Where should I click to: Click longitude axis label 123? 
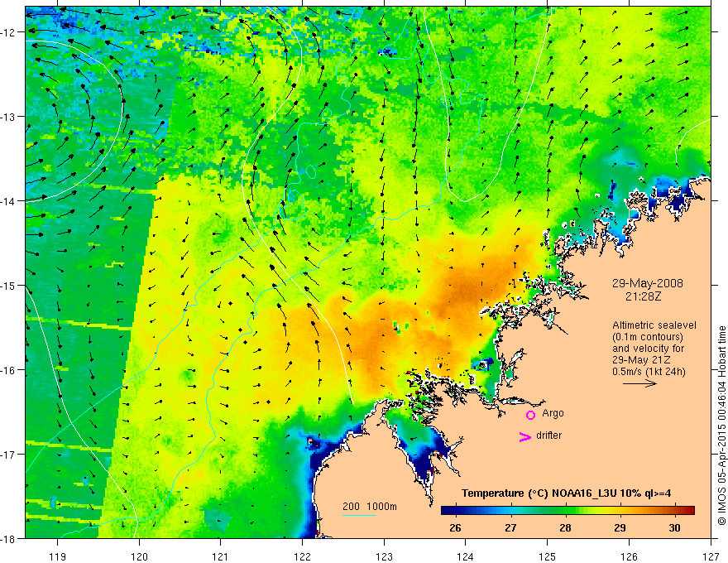point(384,556)
